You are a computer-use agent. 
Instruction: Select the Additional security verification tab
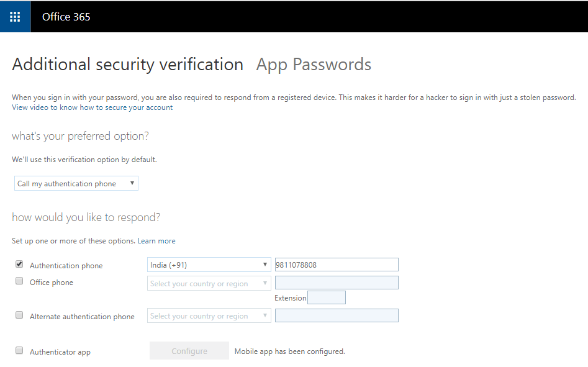point(127,64)
